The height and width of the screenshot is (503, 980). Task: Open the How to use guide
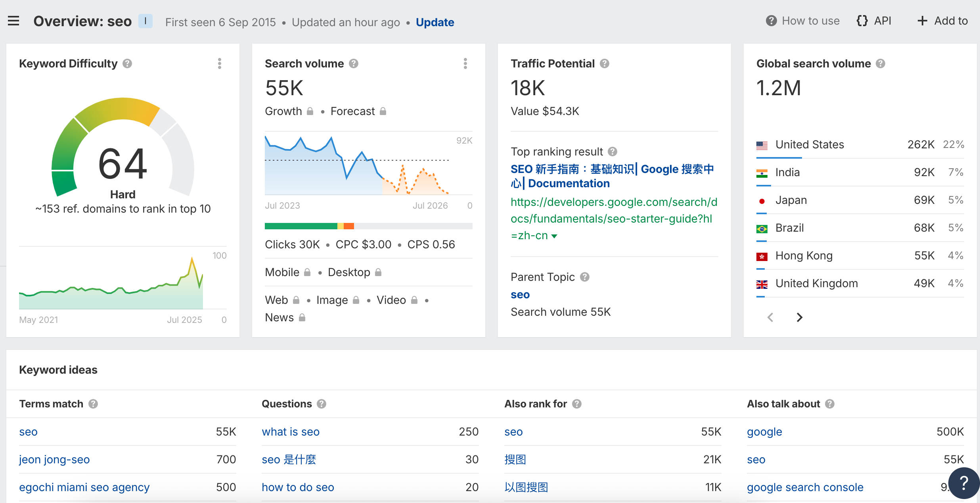pyautogui.click(x=803, y=21)
